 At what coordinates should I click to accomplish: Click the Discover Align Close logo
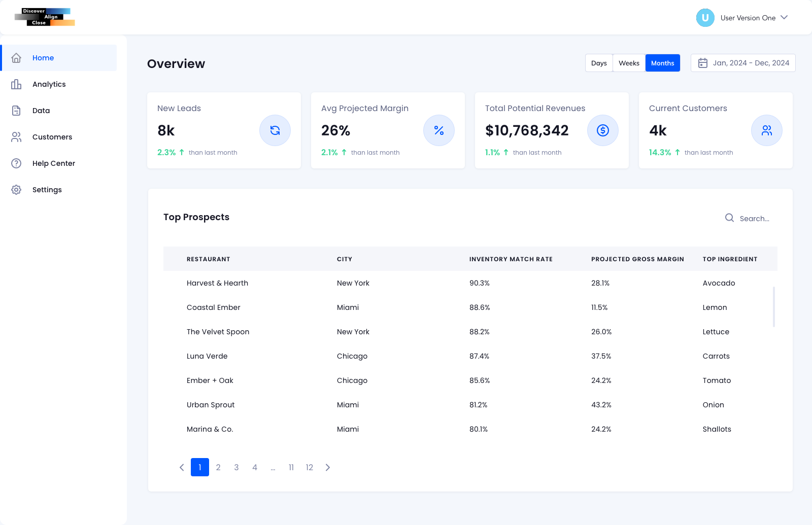(x=45, y=17)
